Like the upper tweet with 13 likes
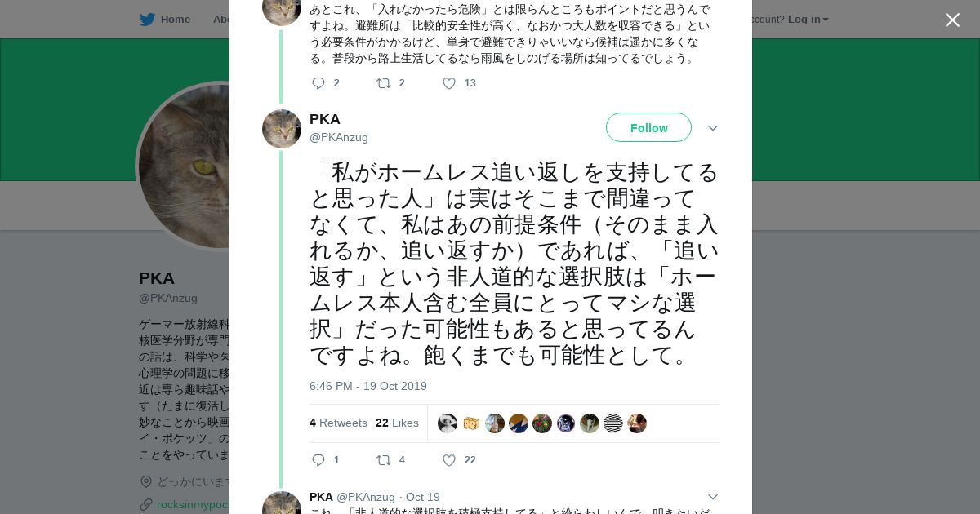 pyautogui.click(x=449, y=83)
